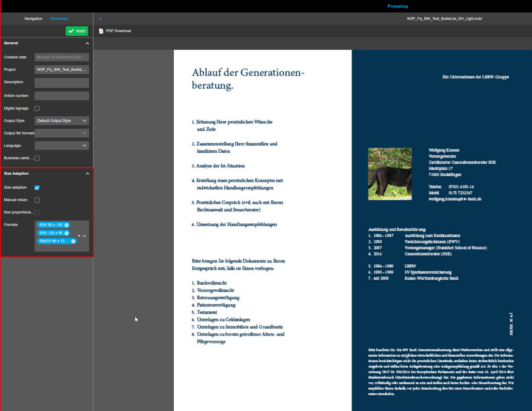
Task: Click inside the Description input field
Action: (62, 83)
